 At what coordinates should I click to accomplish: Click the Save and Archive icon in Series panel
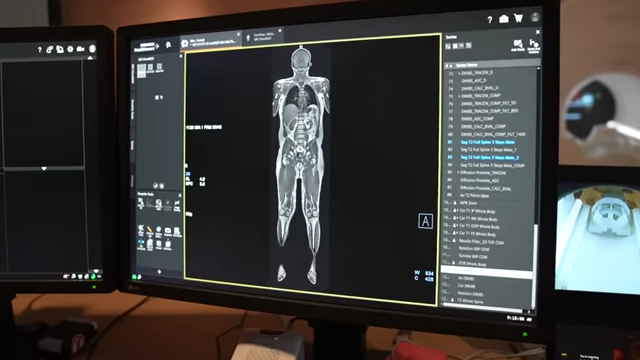[533, 45]
